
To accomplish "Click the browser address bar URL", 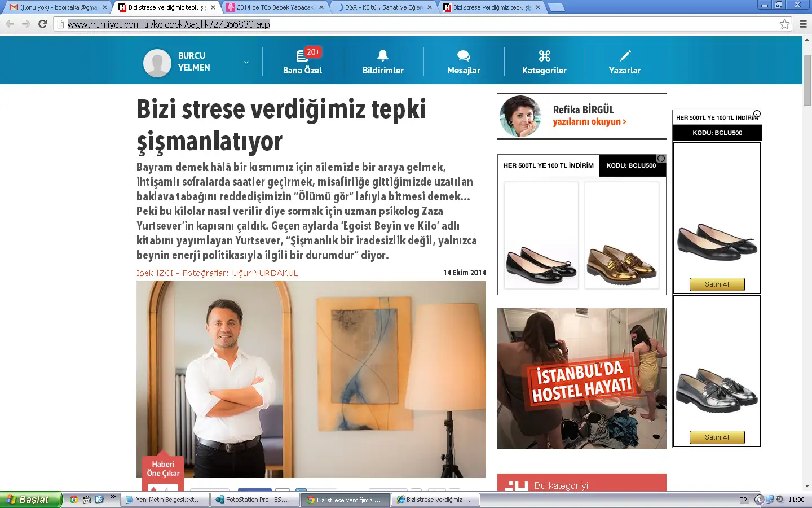I will [x=169, y=24].
